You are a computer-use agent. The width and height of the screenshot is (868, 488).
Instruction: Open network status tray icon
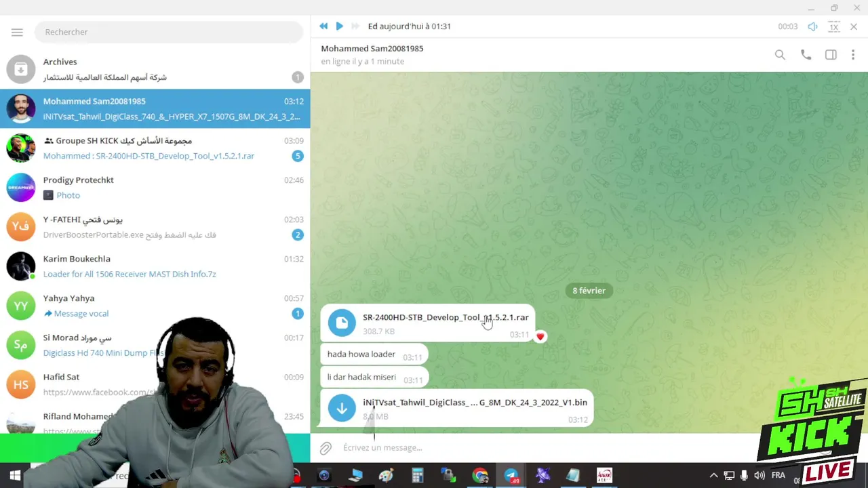click(729, 476)
